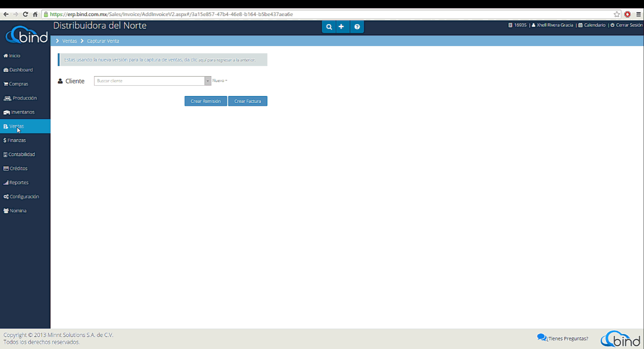Click the Crear Factura button

pos(247,101)
